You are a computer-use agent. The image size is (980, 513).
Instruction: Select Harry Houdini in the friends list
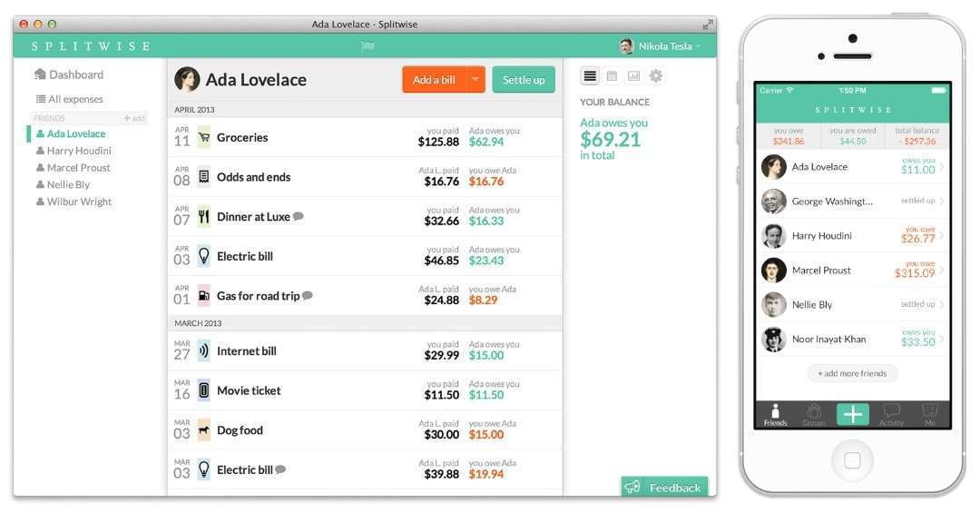(78, 151)
